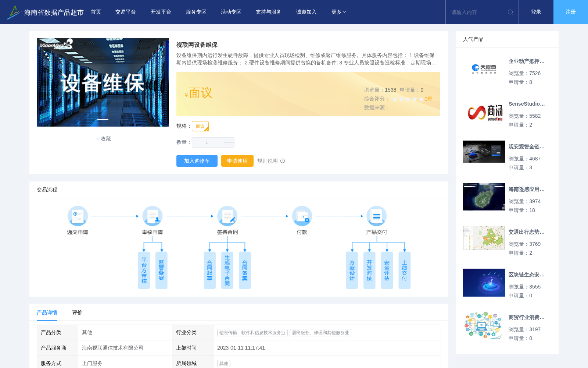
Task: Focus the 请输入内容 search field
Action: pos(478,12)
